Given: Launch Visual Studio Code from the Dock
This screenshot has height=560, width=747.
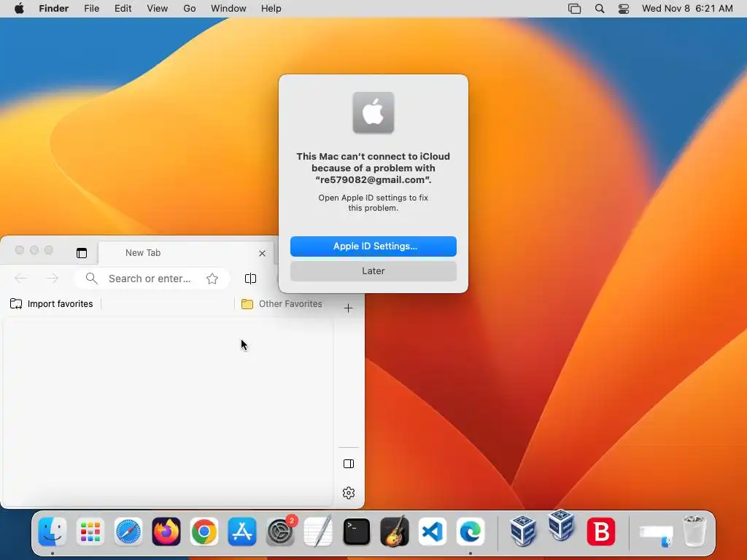Looking at the screenshot, I should [433, 532].
